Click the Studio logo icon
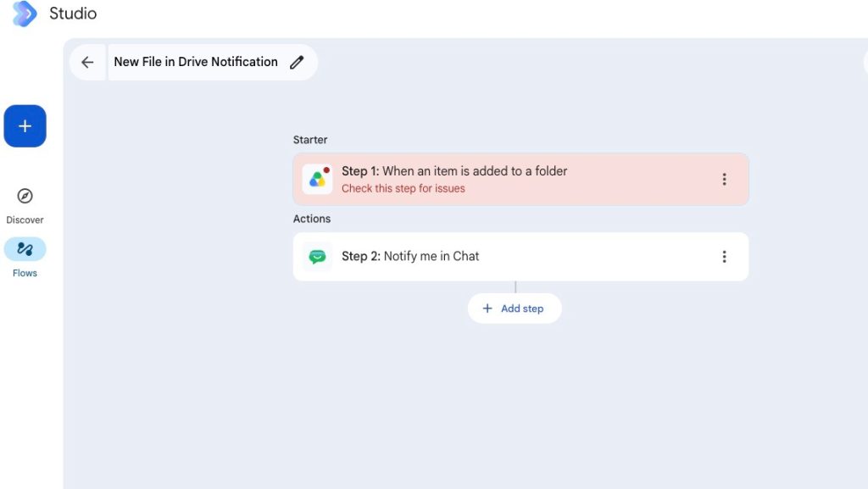The image size is (868, 489). pyautogui.click(x=25, y=14)
